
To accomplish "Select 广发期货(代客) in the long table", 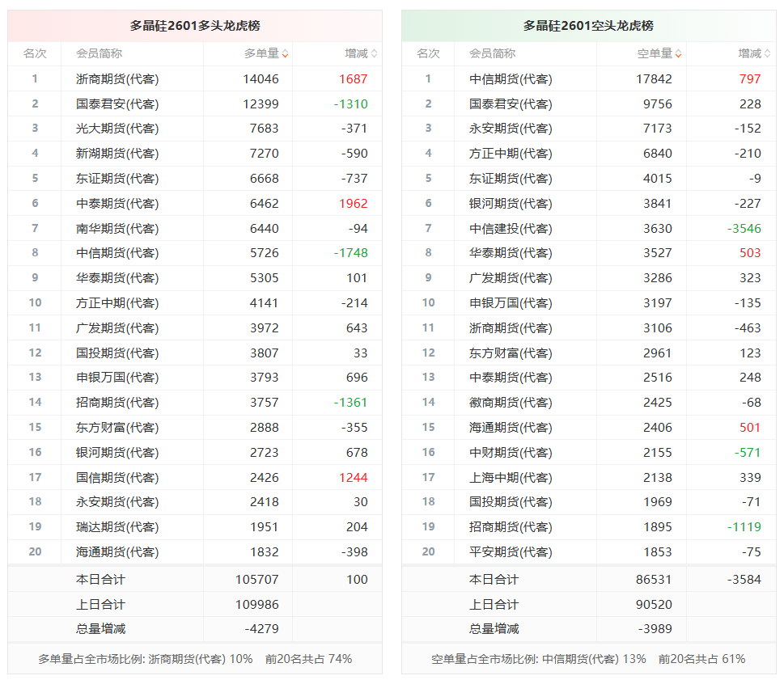I will pos(117,328).
